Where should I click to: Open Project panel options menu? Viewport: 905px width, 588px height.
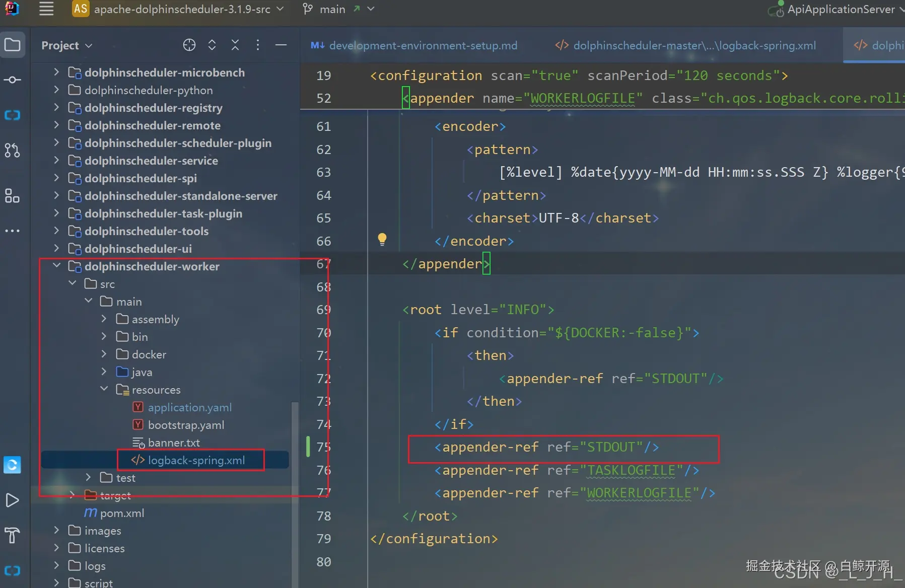tap(258, 45)
